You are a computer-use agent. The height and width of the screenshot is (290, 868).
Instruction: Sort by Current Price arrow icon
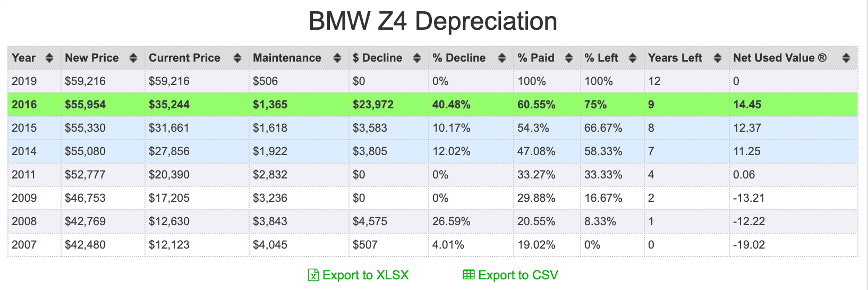pyautogui.click(x=237, y=58)
